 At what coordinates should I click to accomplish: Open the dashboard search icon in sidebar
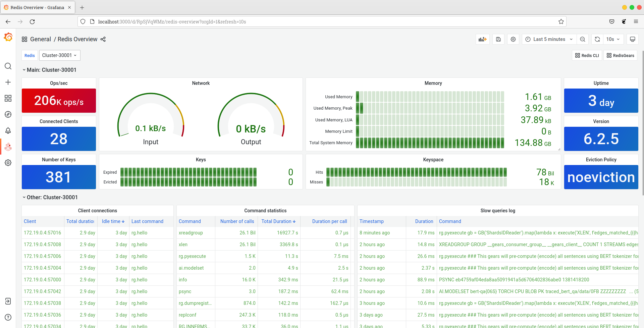[8, 66]
